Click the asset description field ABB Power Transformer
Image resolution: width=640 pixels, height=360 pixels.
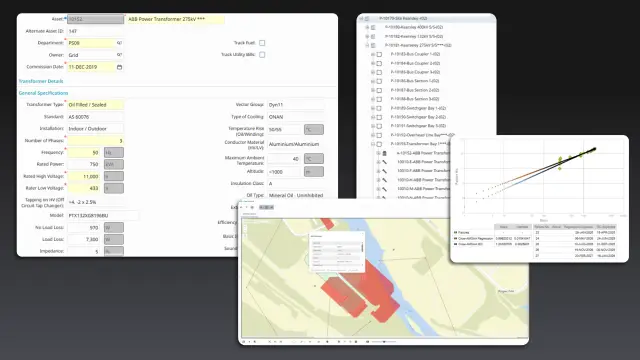coord(176,19)
